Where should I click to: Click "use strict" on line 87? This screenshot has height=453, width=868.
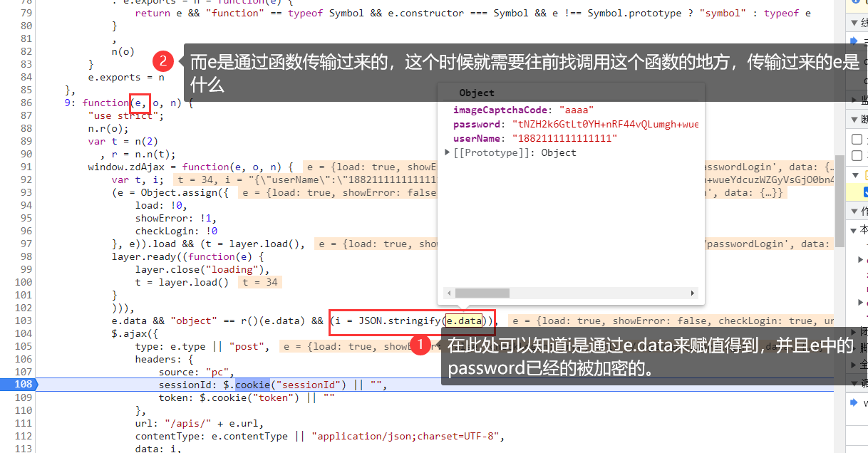(123, 115)
